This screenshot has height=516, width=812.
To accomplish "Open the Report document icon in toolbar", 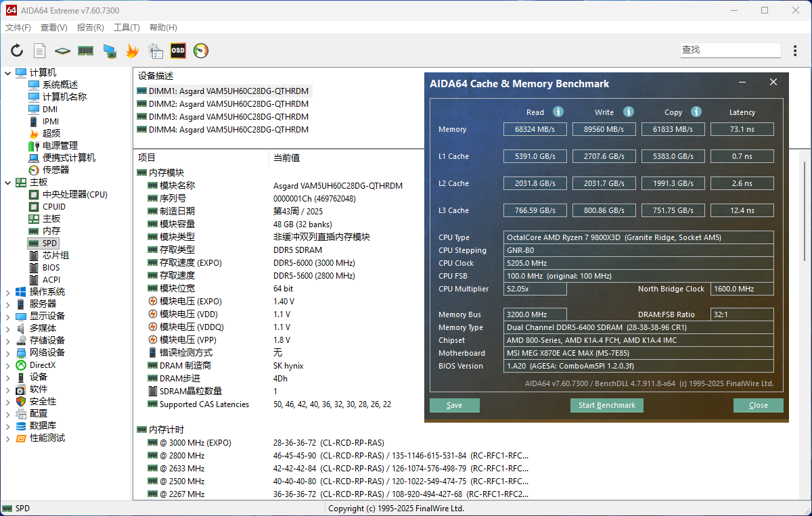I will click(x=40, y=51).
